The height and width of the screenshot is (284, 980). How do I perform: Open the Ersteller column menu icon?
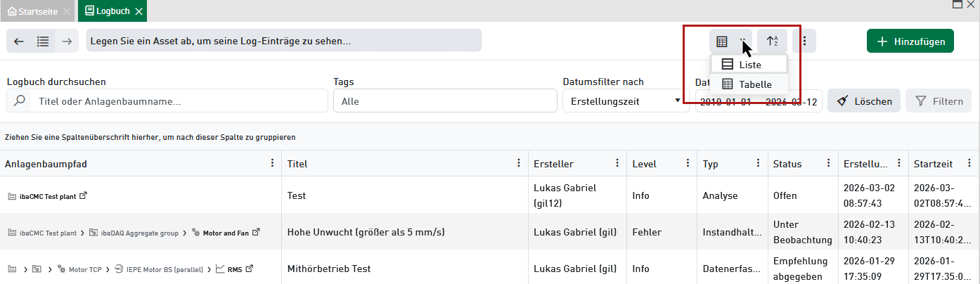click(617, 163)
